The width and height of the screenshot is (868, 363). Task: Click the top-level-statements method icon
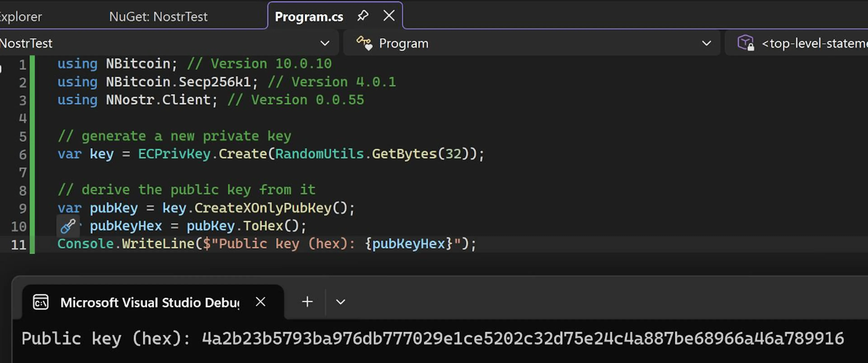[746, 43]
